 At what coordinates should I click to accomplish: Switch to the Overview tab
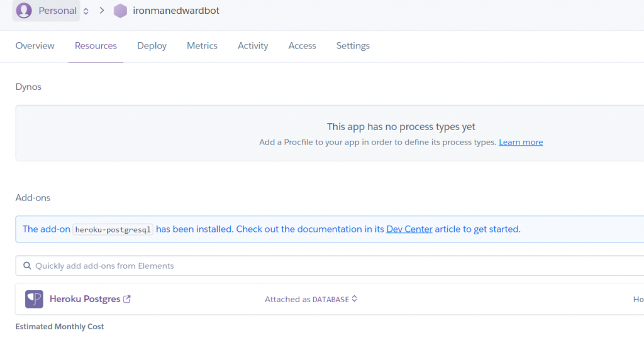[x=35, y=45]
